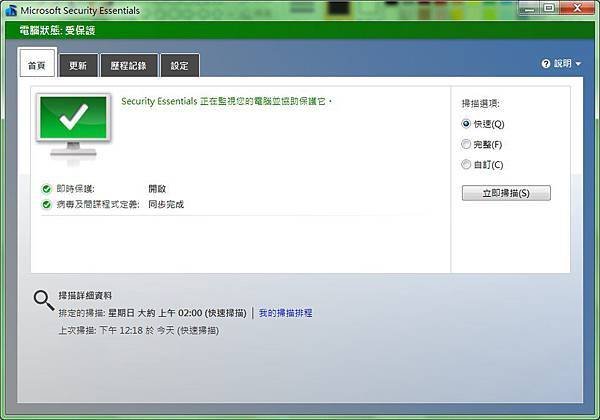Viewport: 600px width, 420px height.
Task: Start scan with 立即掃描(S) button
Action: [506, 193]
